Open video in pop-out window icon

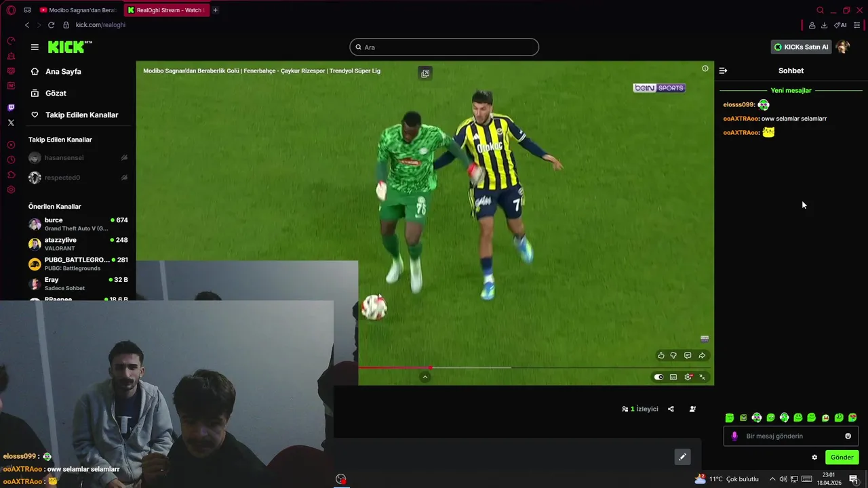(x=425, y=73)
